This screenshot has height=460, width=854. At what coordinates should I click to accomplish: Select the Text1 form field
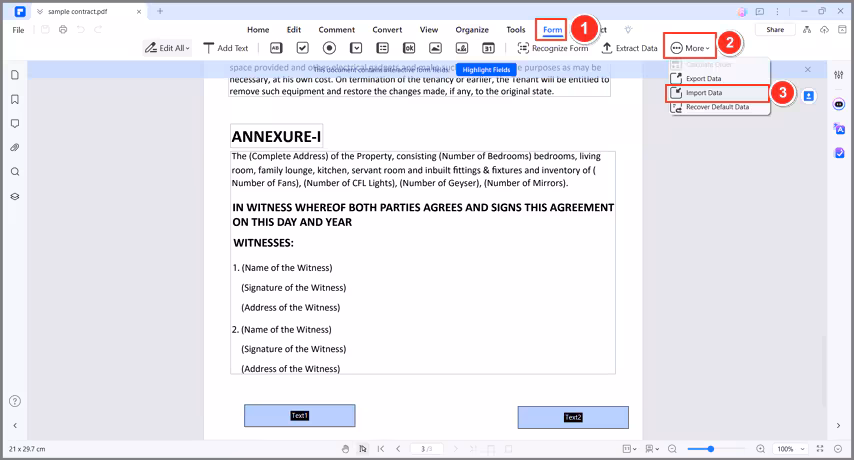(x=300, y=415)
